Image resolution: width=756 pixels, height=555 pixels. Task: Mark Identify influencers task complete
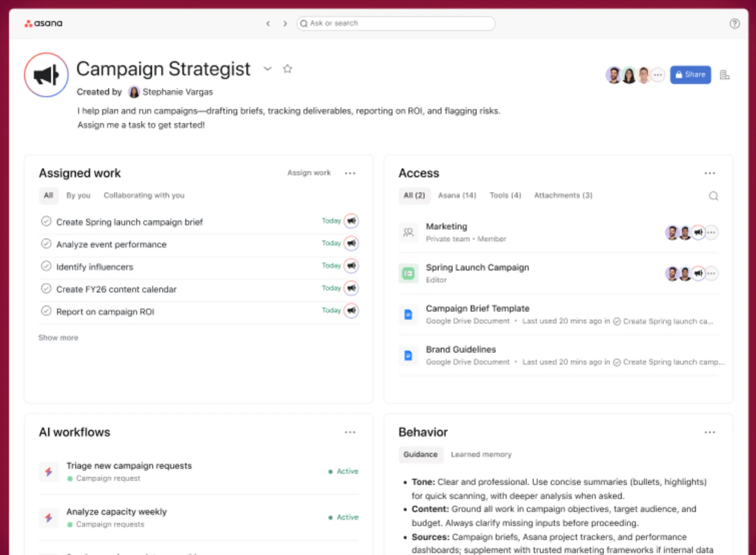[46, 266]
